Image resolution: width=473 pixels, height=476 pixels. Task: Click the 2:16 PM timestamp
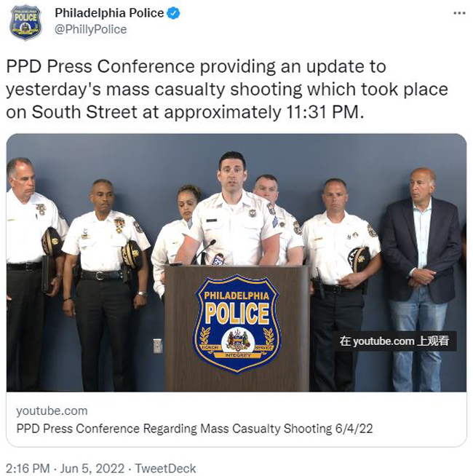(x=28, y=468)
